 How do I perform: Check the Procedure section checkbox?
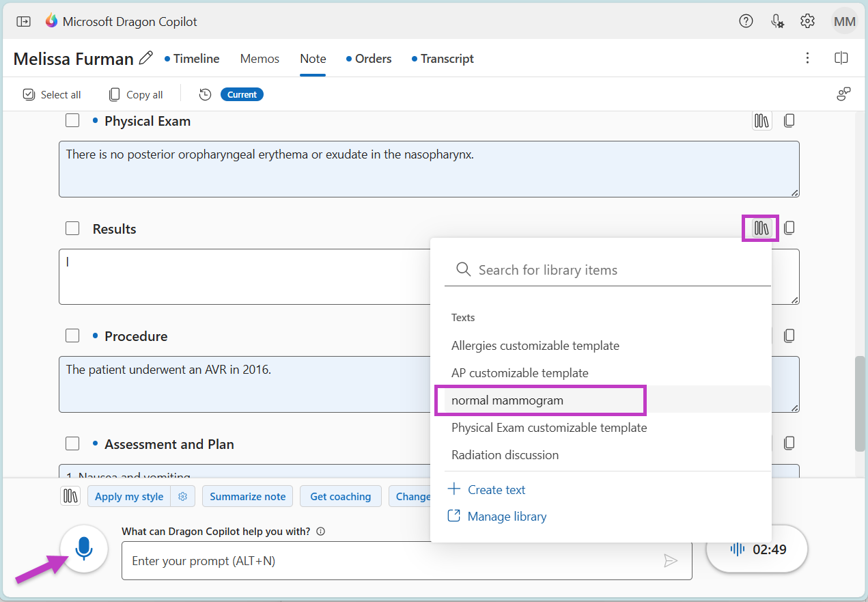click(x=72, y=336)
